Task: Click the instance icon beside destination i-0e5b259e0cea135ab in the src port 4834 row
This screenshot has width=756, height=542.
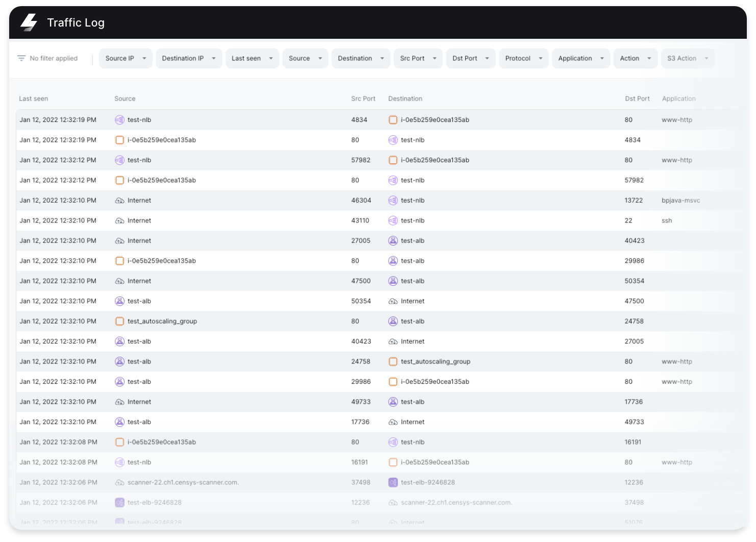Action: click(393, 120)
